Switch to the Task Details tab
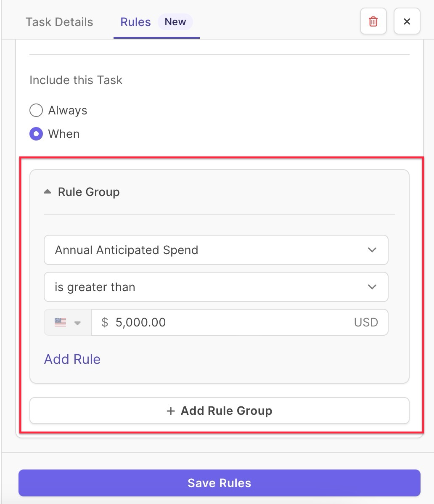The width and height of the screenshot is (434, 504). point(59,22)
